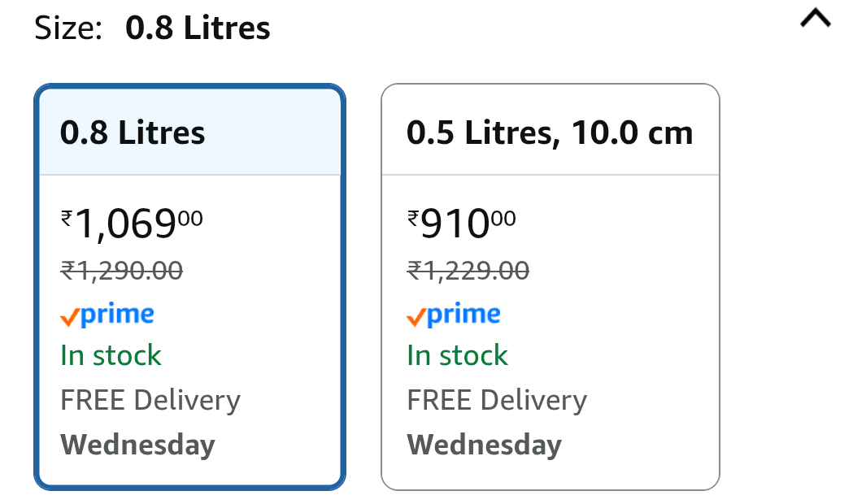866x504 pixels.
Task: Click the ₹910 price in the 0.5 Litres card
Action: click(461, 224)
